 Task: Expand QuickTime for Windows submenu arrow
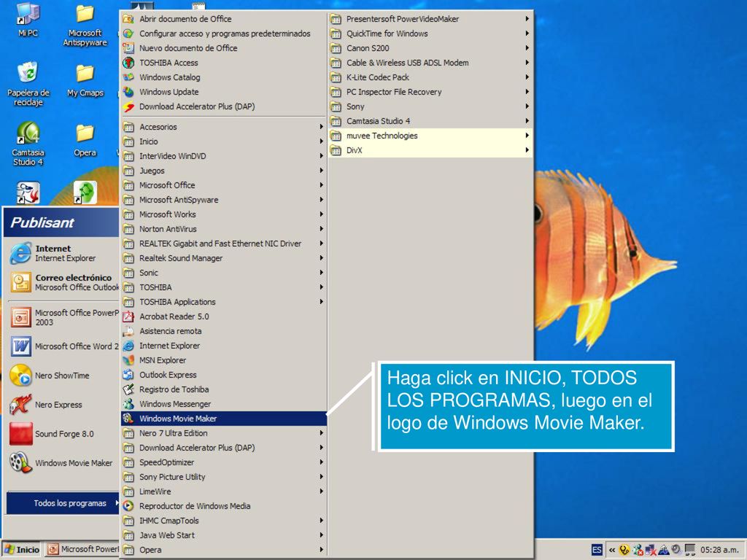coord(527,34)
